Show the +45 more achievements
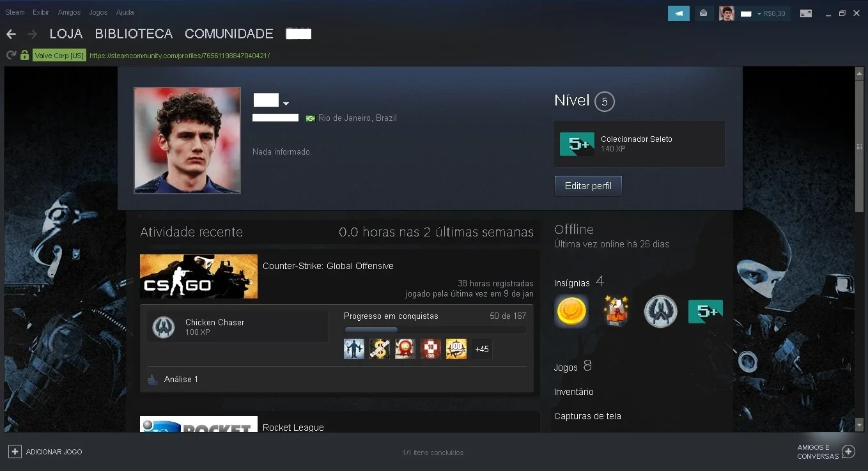 482,349
